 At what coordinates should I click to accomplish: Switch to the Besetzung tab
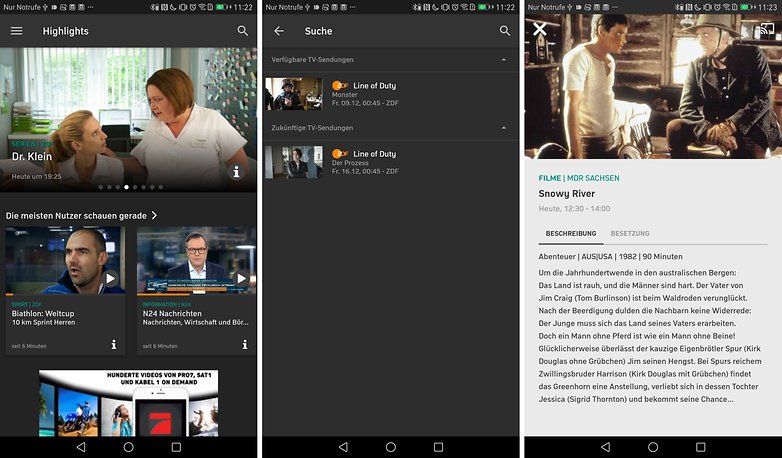tap(630, 233)
